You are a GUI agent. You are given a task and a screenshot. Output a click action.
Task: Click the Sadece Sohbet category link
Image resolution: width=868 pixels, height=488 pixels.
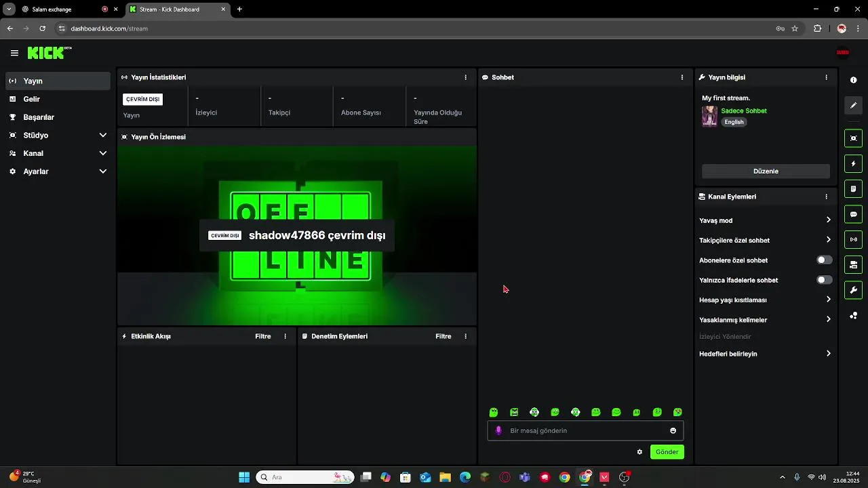coord(744,110)
